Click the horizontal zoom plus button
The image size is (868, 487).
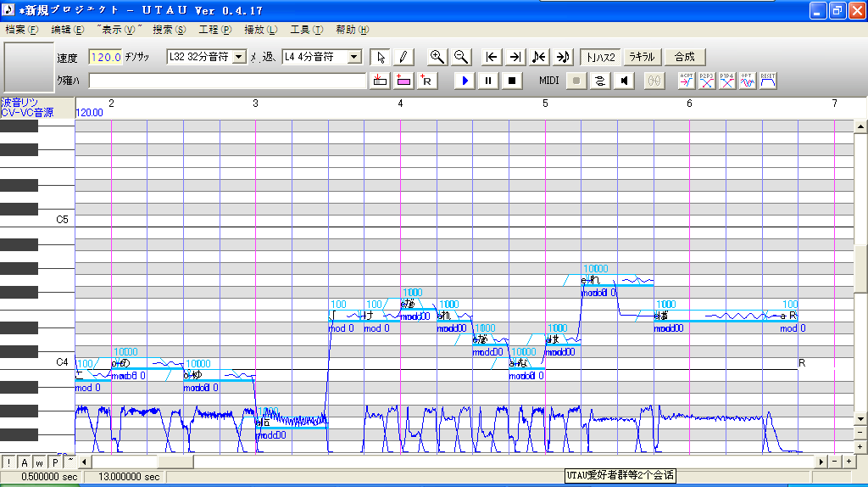pos(849,462)
